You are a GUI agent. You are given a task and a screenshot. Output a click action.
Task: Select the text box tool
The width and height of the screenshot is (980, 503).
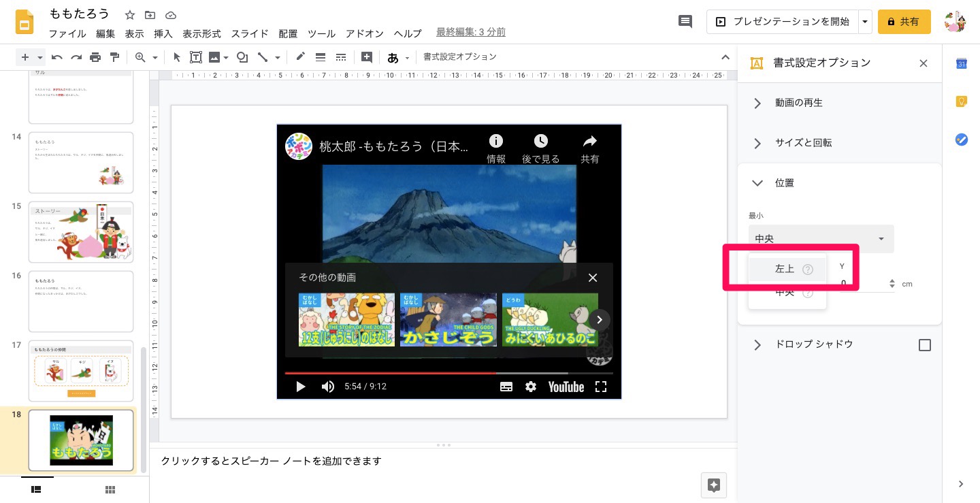[x=196, y=57]
